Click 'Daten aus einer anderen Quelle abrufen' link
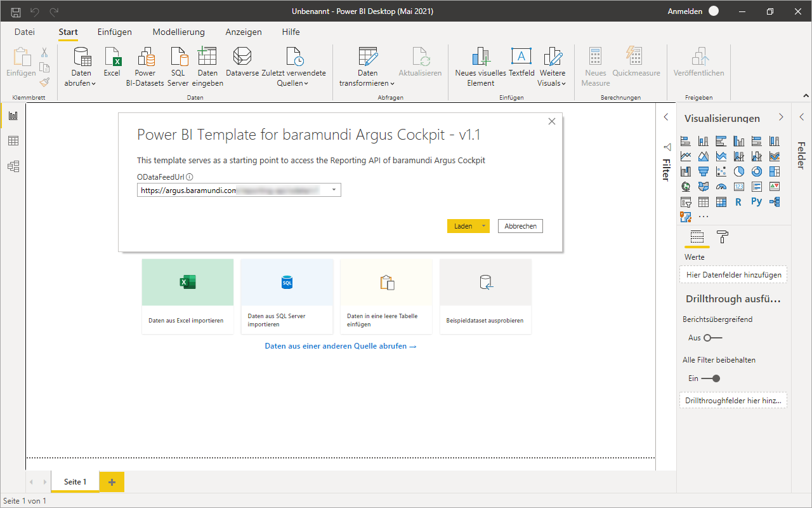812x508 pixels. (340, 346)
